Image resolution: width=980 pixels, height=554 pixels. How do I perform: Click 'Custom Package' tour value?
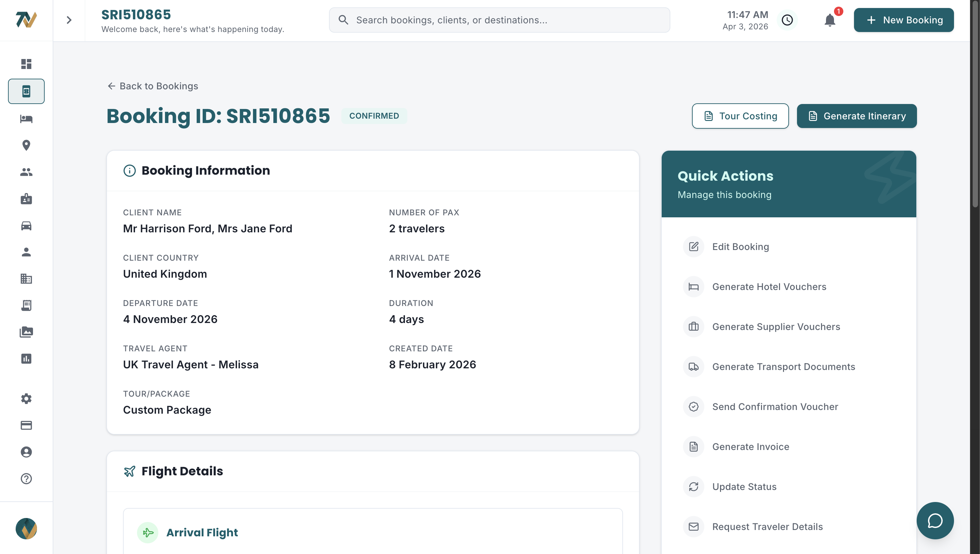(167, 410)
